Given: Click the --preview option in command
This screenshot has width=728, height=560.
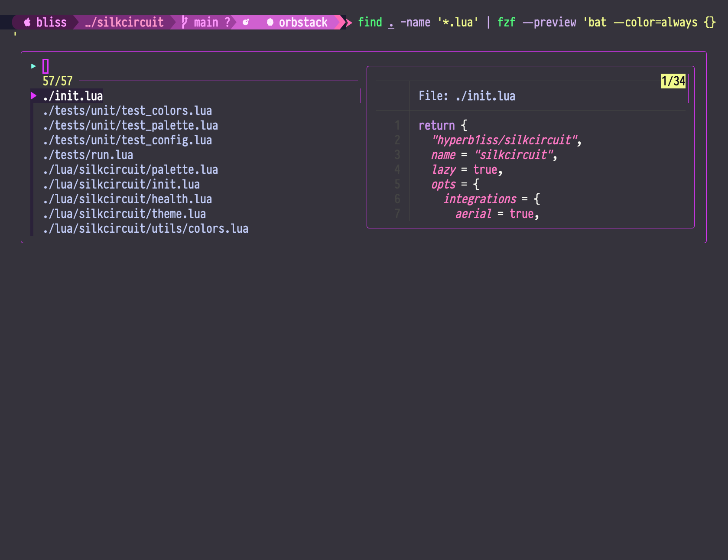Looking at the screenshot, I should coord(549,22).
